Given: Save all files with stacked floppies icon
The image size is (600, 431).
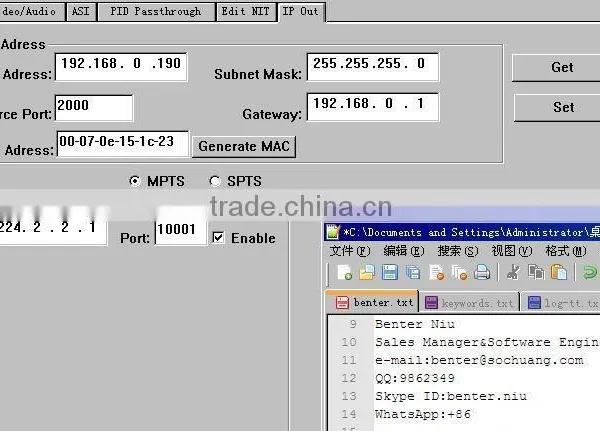Looking at the screenshot, I should click(413, 273).
